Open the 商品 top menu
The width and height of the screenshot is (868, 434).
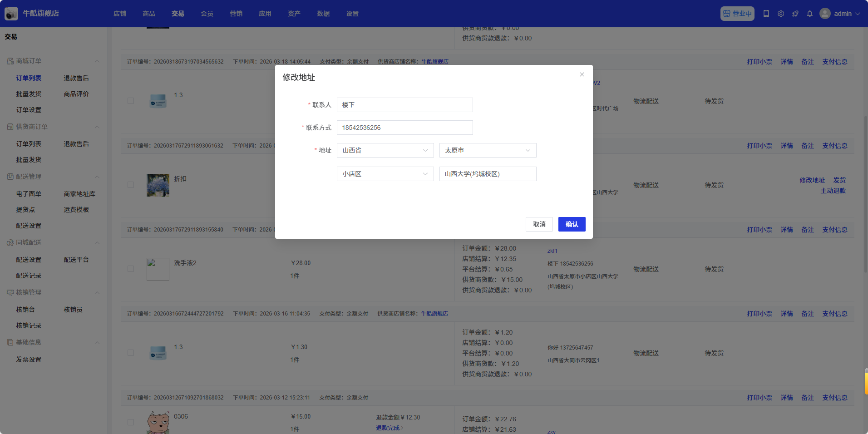tap(149, 14)
